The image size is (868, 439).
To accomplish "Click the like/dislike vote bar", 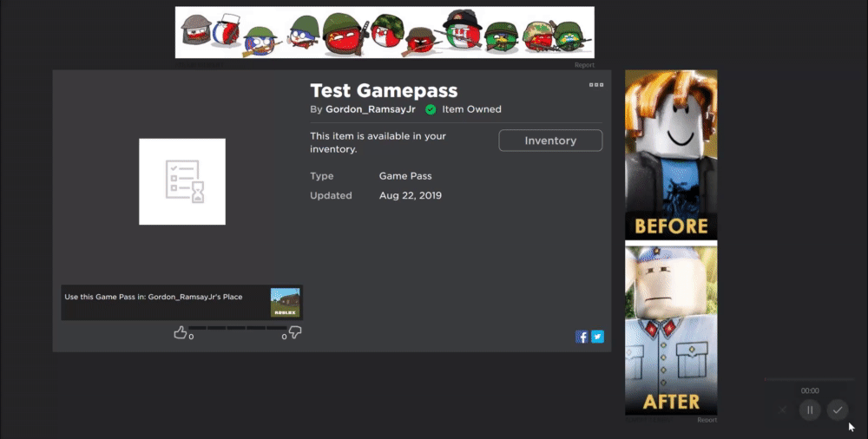I will (x=238, y=328).
